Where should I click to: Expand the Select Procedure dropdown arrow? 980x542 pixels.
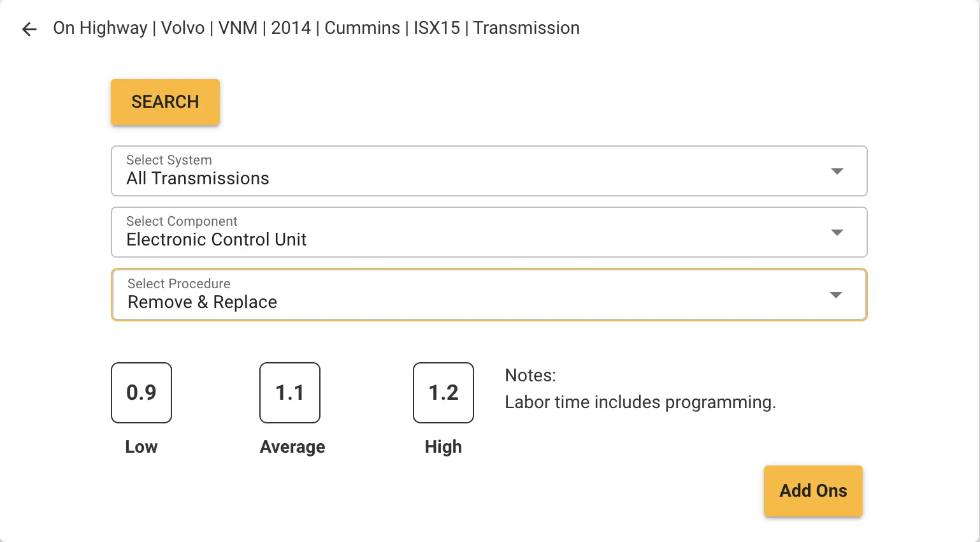[836, 295]
